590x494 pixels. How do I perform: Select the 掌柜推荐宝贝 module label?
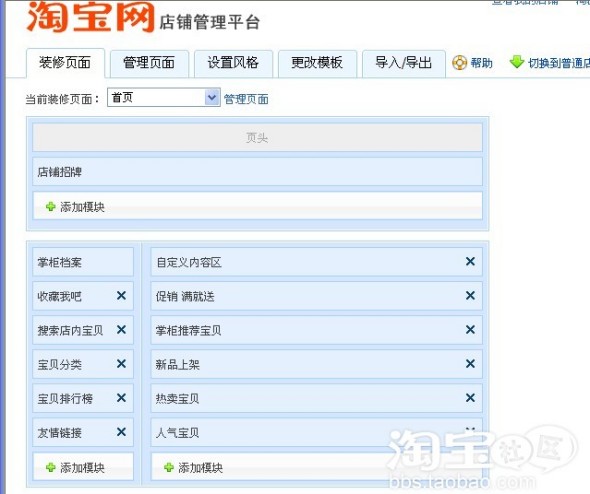coord(189,330)
